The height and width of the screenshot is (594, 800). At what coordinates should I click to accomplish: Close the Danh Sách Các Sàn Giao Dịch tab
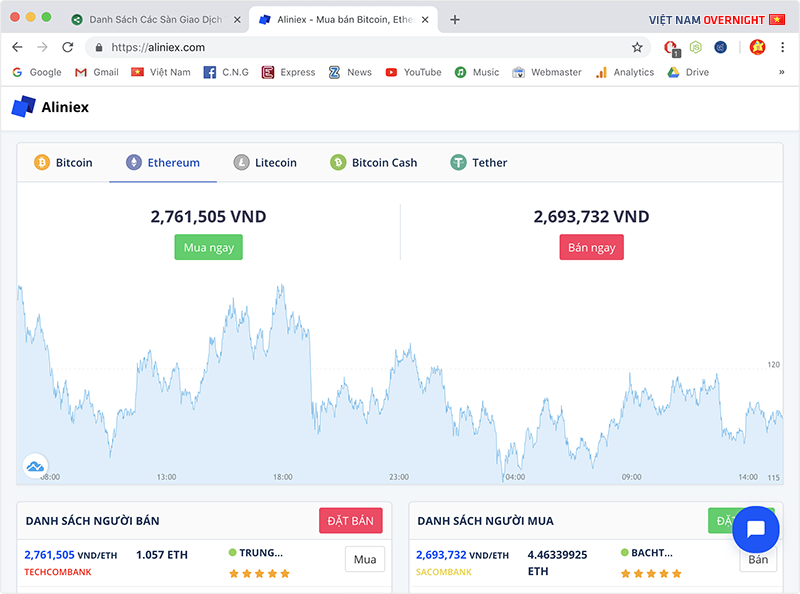coord(237,19)
